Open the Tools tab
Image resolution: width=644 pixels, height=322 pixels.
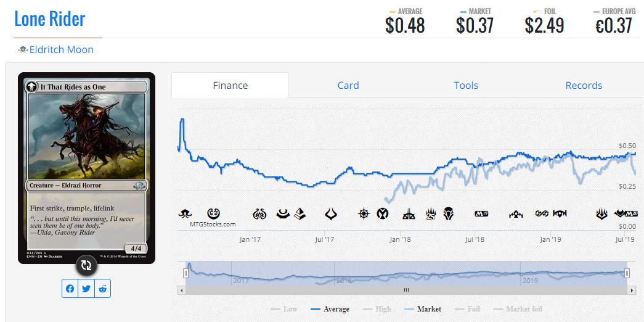[x=466, y=85]
